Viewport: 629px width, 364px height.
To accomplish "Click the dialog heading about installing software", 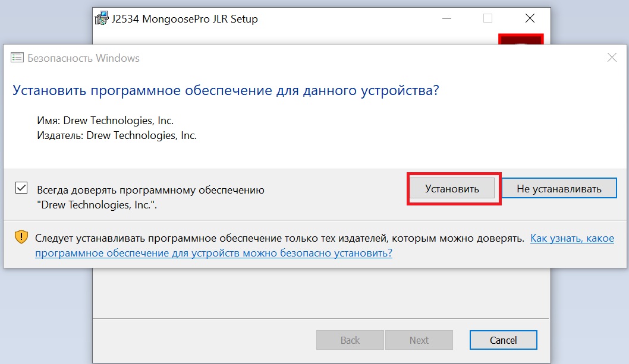I will click(x=226, y=90).
